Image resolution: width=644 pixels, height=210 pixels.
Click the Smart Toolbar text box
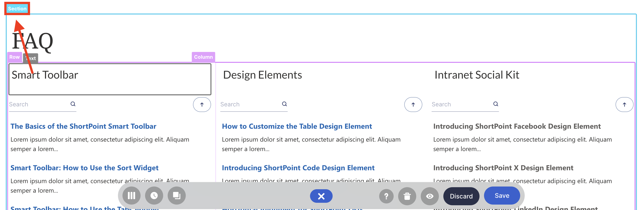(110, 79)
